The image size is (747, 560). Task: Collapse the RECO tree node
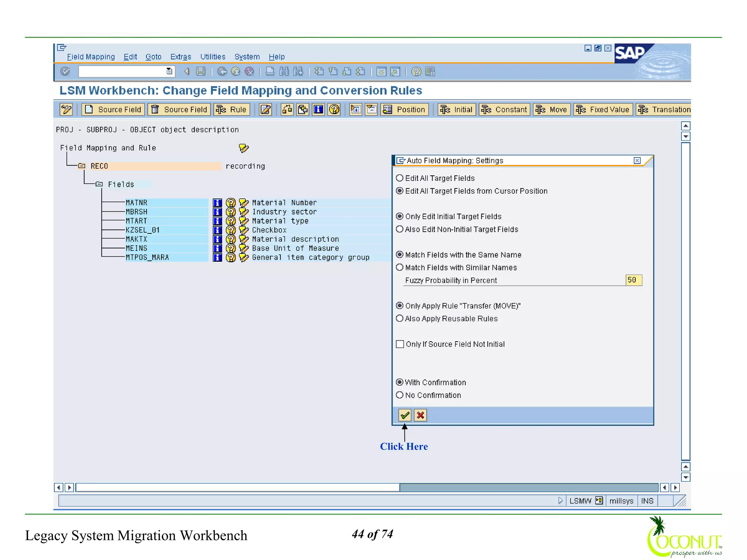pyautogui.click(x=82, y=166)
